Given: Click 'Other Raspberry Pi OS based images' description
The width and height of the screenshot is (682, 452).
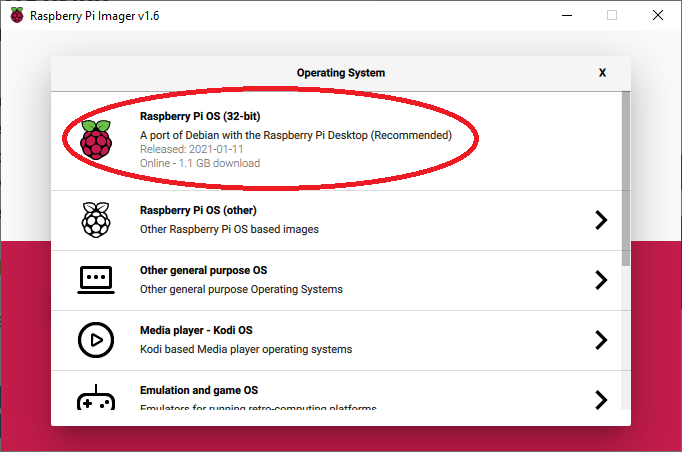Looking at the screenshot, I should point(229,229).
